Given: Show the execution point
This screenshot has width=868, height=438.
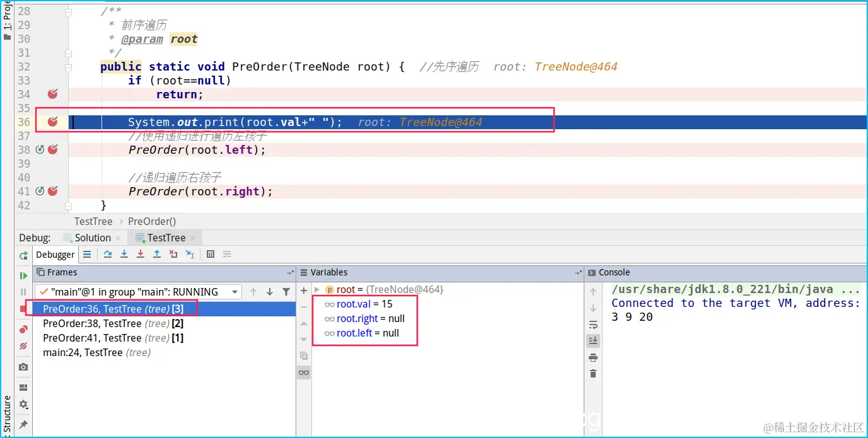Looking at the screenshot, I should point(87,254).
